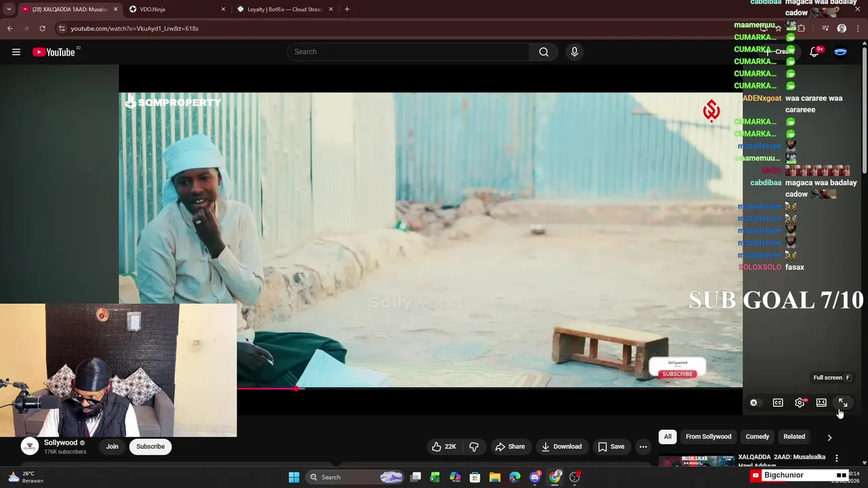Viewport: 868px width, 488px height.
Task: Open Microsoft Store from taskbar
Action: pyautogui.click(x=475, y=477)
